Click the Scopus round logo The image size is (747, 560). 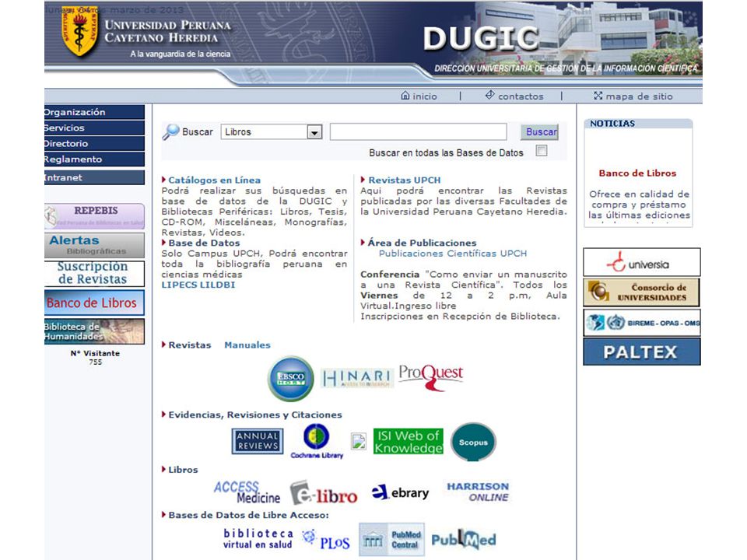point(473,442)
